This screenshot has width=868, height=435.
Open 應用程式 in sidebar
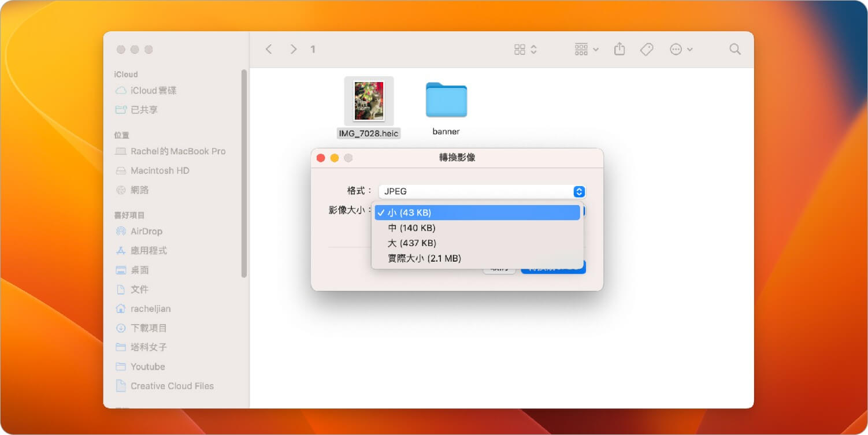click(142, 251)
